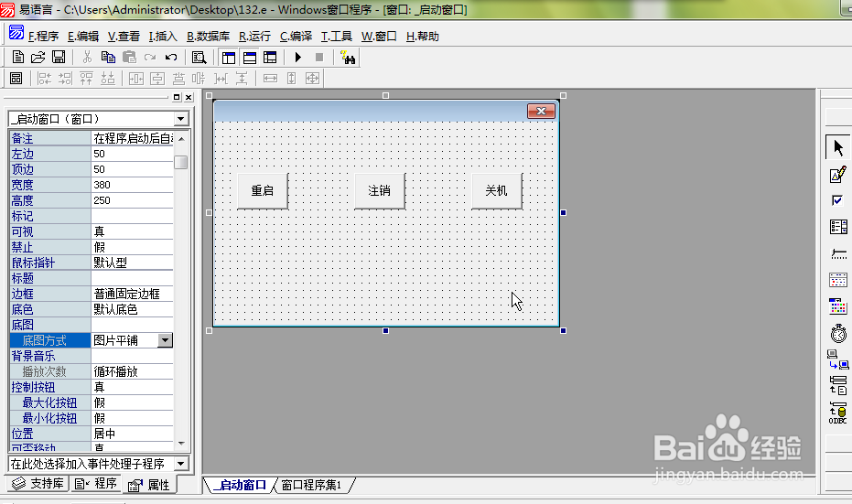Image resolution: width=852 pixels, height=504 pixels.
Task: Click the binoculars help-search icon
Action: [347, 57]
